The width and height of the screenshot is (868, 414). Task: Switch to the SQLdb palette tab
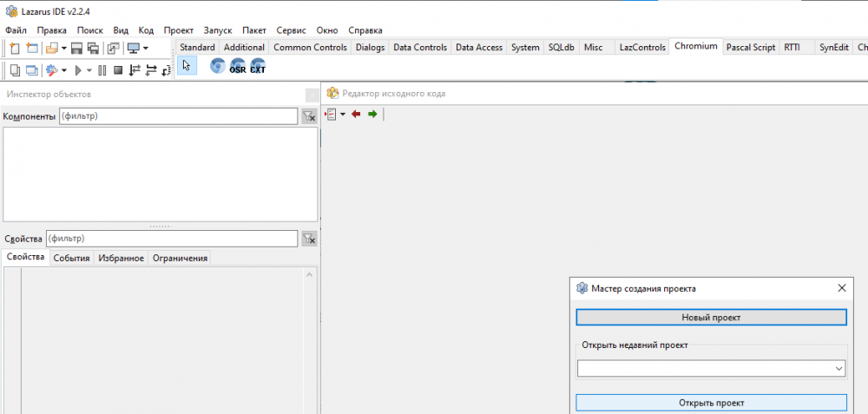[x=562, y=48]
